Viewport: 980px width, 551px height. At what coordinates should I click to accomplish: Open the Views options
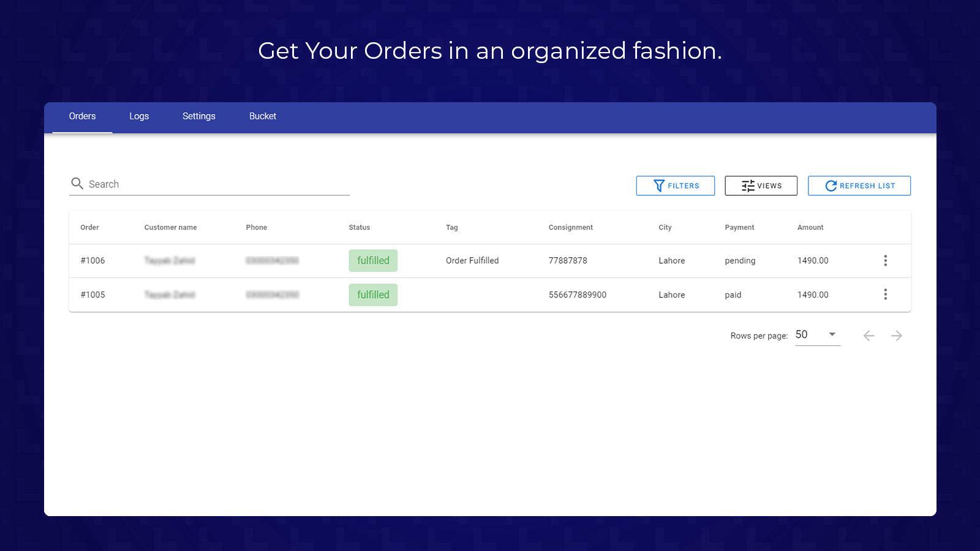761,186
